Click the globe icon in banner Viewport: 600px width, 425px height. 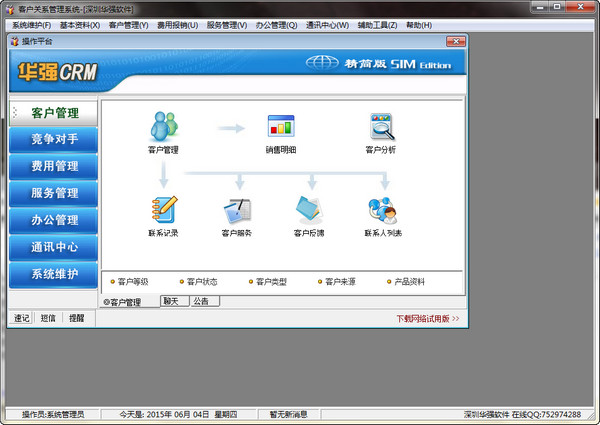coord(322,63)
